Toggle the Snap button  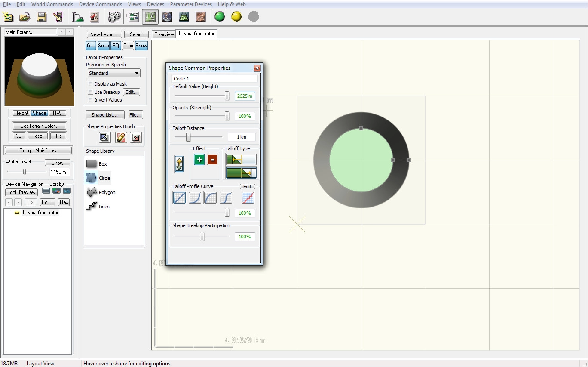[103, 46]
